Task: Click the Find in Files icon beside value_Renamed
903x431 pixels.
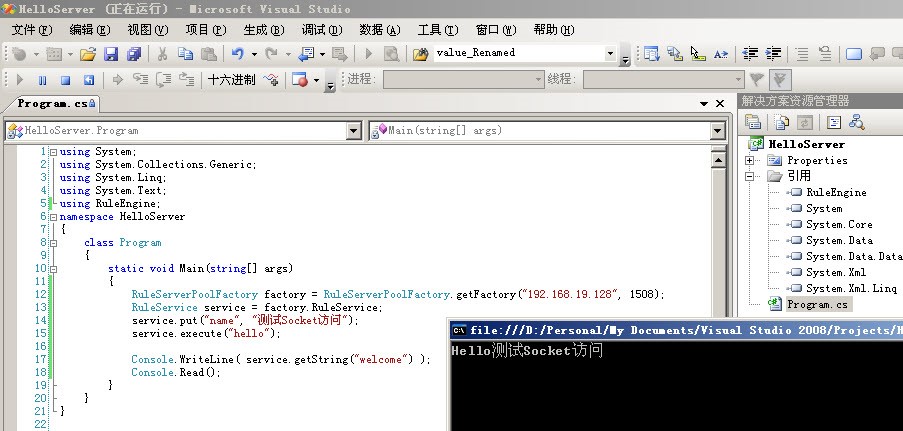Action: (420, 54)
